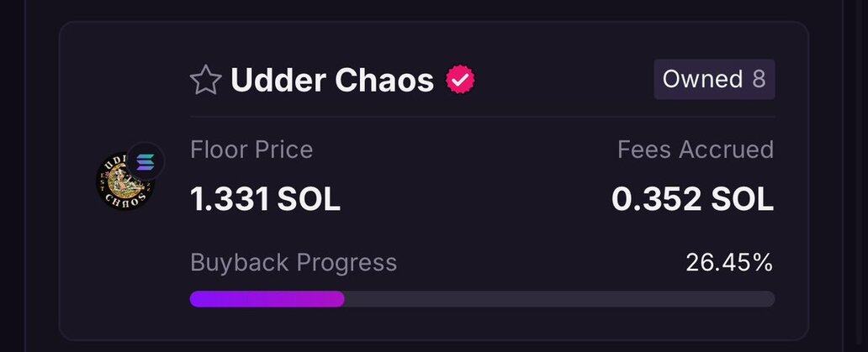
Task: Click the SOL unit after 0.352
Action: tap(740, 199)
